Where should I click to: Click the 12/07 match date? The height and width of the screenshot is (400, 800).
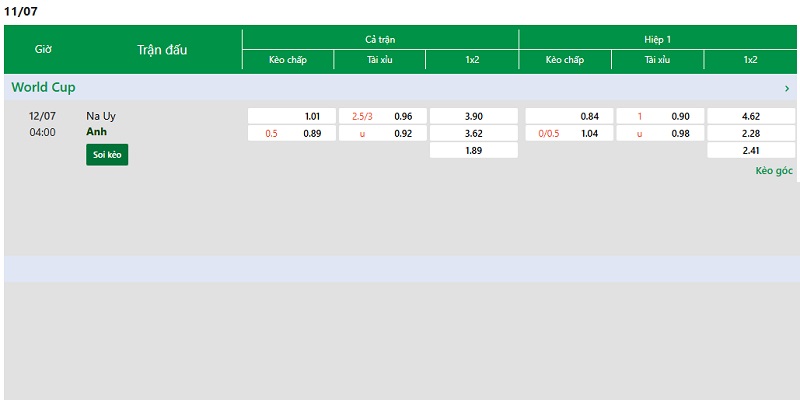coord(42,116)
